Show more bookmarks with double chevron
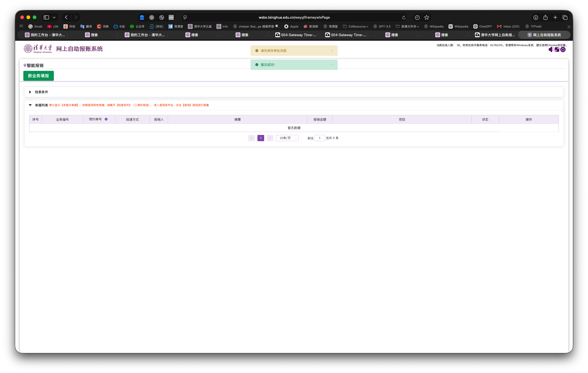This screenshot has width=588, height=373. [569, 27]
